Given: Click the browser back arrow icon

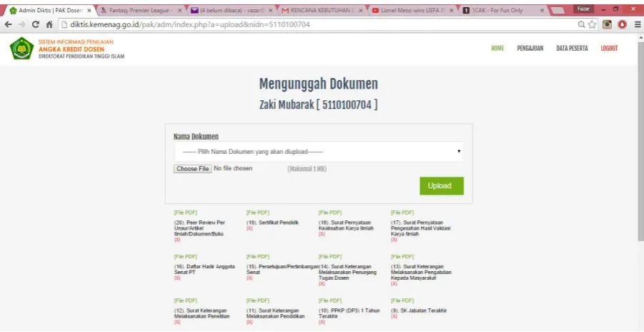Looking at the screenshot, I should (x=8, y=24).
